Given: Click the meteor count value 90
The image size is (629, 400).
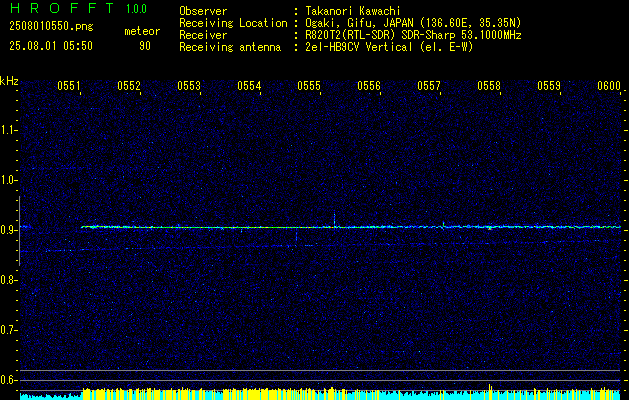Looking at the screenshot, I should 145,46.
